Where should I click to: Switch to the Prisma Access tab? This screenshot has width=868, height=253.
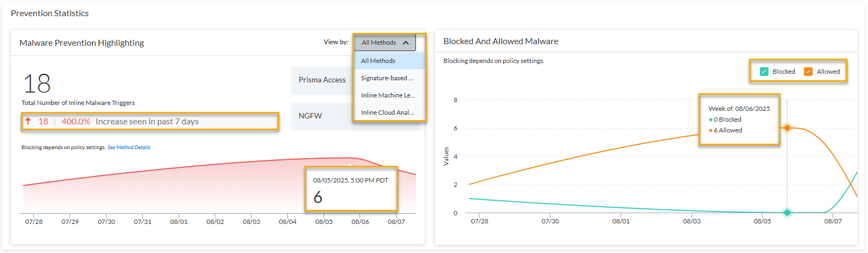pyautogui.click(x=322, y=80)
